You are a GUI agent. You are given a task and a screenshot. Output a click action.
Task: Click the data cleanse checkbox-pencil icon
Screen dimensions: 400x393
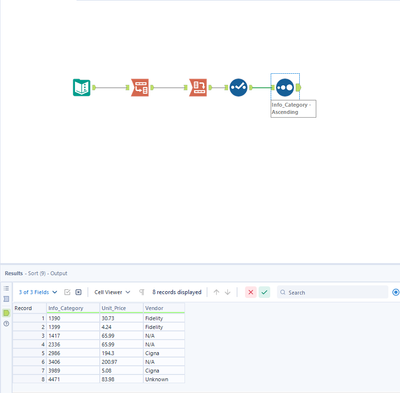click(x=67, y=292)
